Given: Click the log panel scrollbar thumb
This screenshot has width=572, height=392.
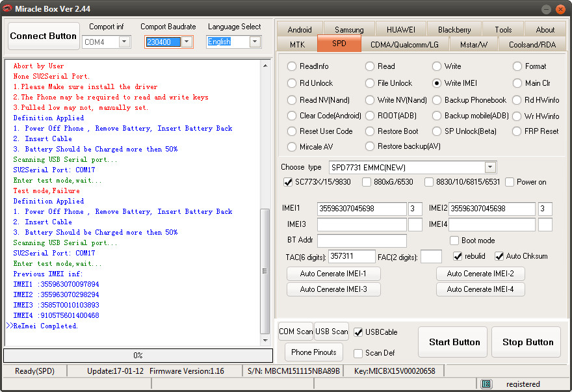Looking at the screenshot, I should click(265, 271).
